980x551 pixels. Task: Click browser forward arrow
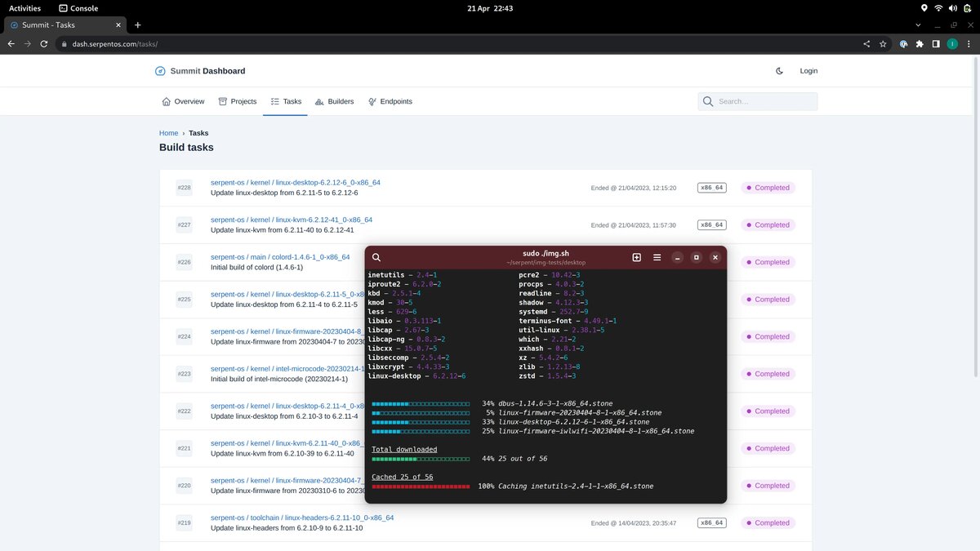pos(28,44)
